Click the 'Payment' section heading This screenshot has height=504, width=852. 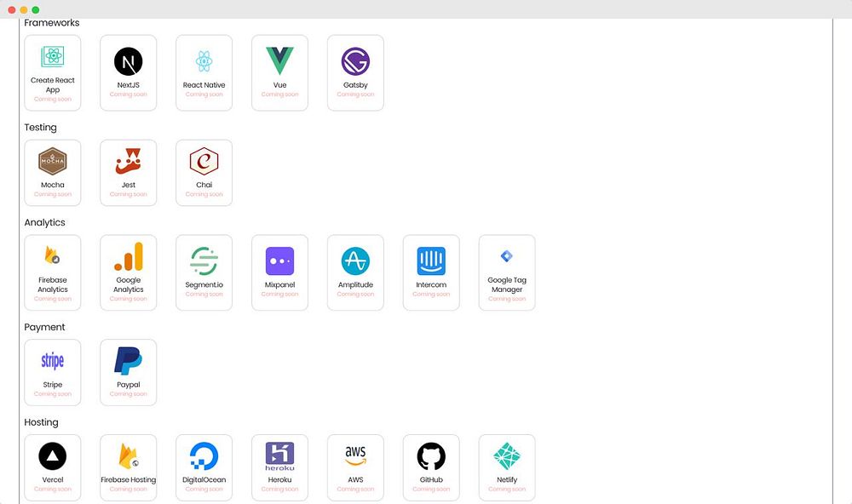tap(44, 327)
